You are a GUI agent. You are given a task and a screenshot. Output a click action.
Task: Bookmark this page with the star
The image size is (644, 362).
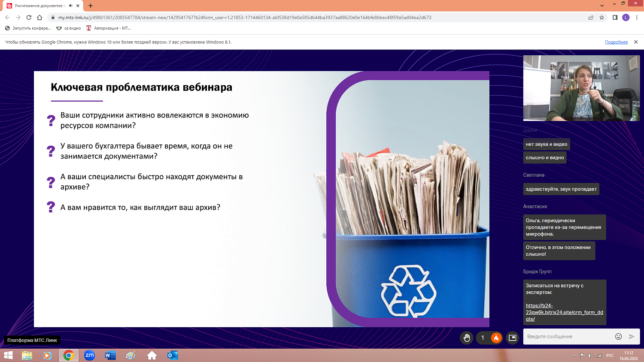coord(601,18)
